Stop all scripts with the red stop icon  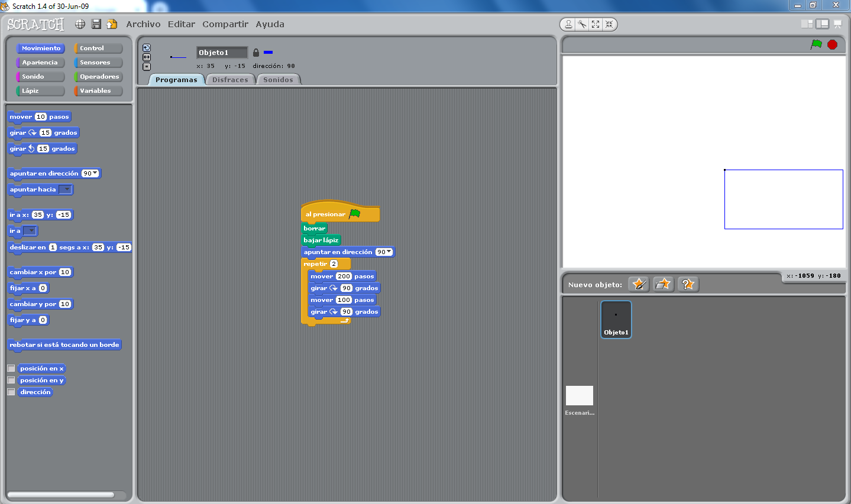pos(833,44)
